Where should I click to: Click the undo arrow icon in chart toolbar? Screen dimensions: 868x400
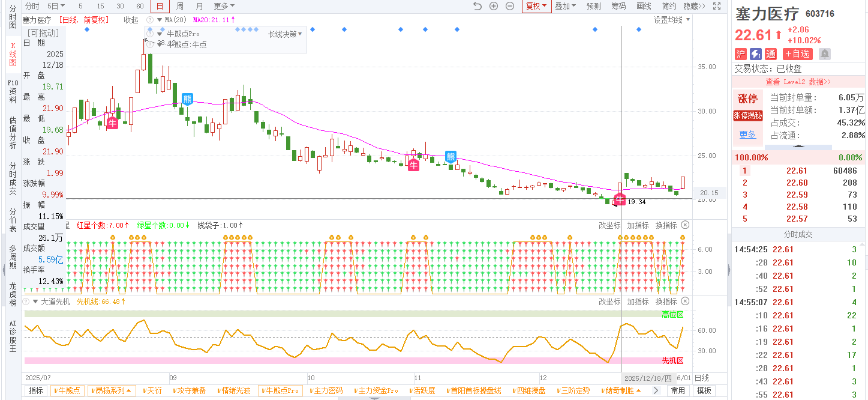point(477,6)
